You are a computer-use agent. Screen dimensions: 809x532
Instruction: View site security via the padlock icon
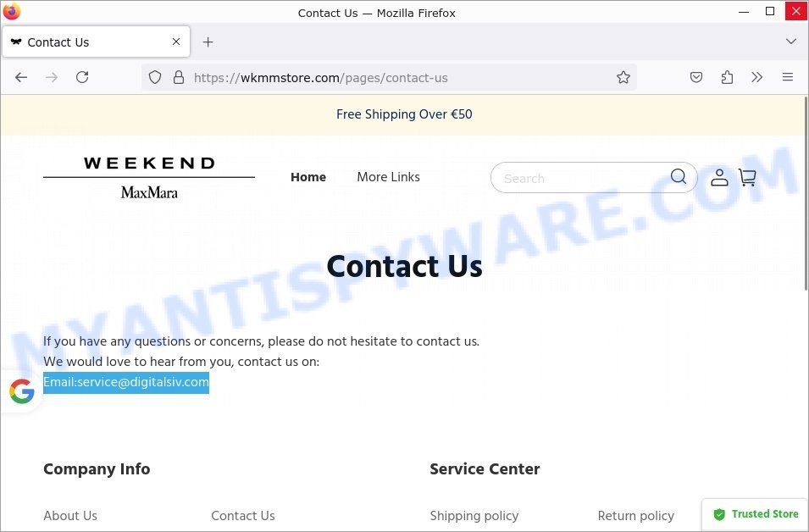[x=179, y=77]
